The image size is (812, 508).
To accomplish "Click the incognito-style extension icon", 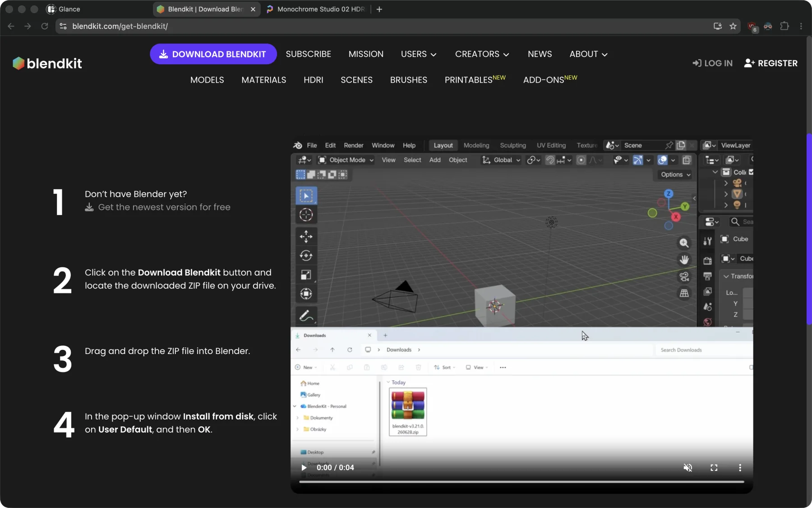I will [768, 26].
